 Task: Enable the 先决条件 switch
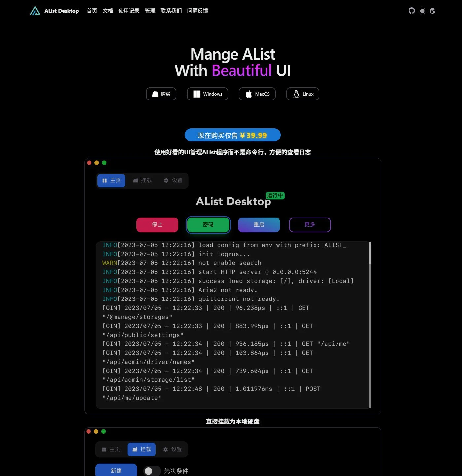point(152,471)
